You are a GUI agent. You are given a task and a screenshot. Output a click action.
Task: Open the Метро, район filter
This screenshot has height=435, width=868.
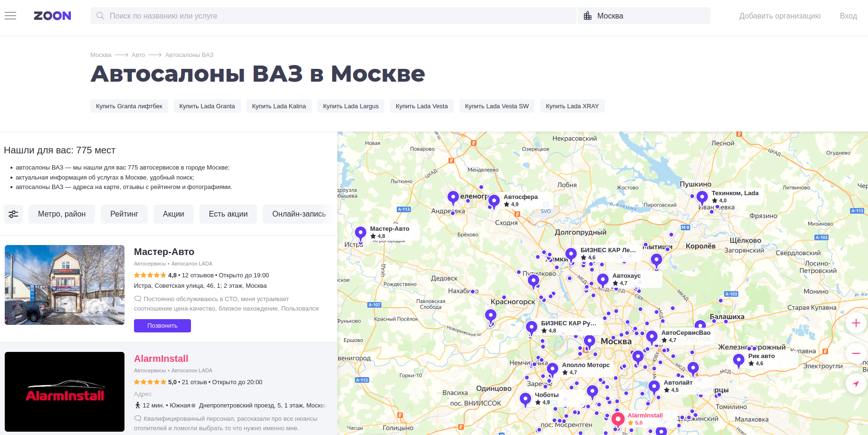[x=62, y=214]
